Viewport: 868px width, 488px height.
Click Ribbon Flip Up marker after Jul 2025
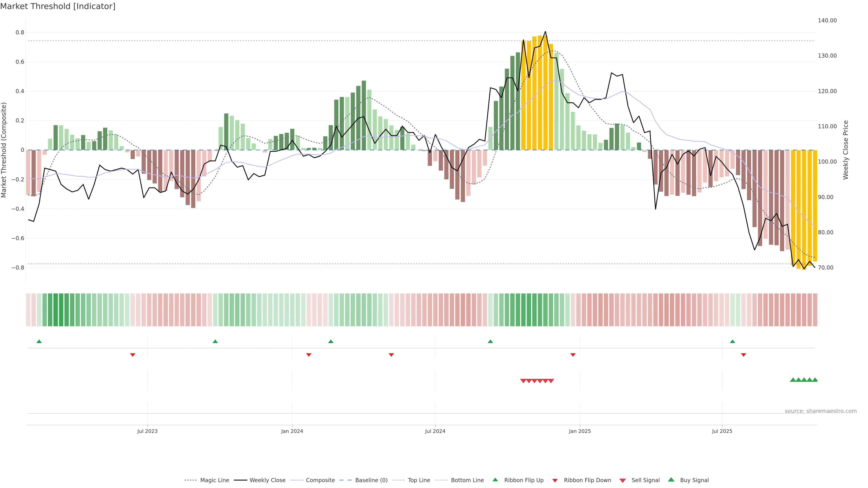click(x=733, y=342)
